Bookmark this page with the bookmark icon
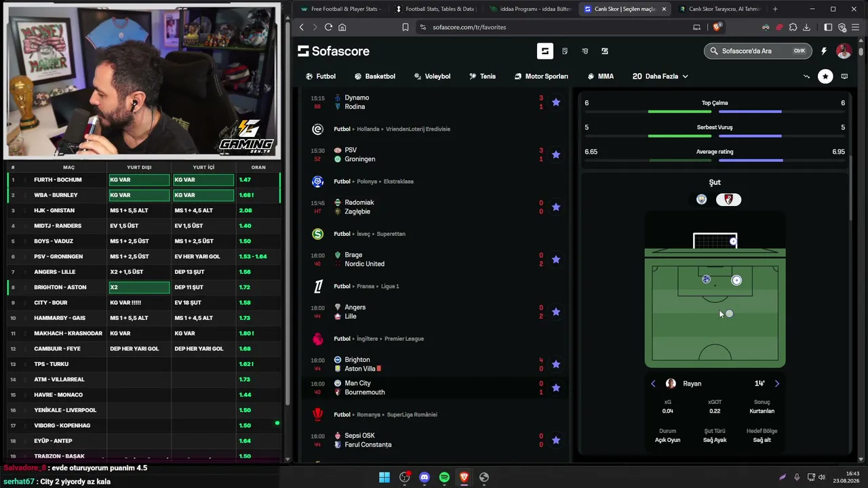This screenshot has width=868, height=488. click(x=405, y=27)
